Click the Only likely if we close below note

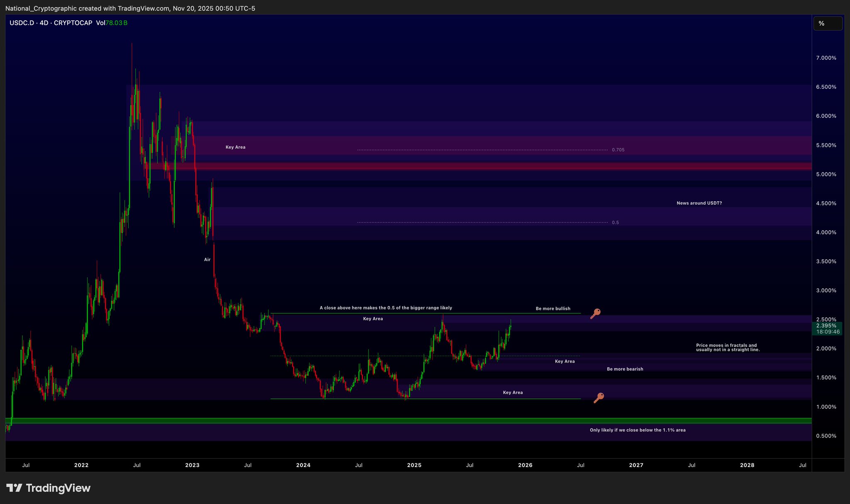pyautogui.click(x=637, y=430)
